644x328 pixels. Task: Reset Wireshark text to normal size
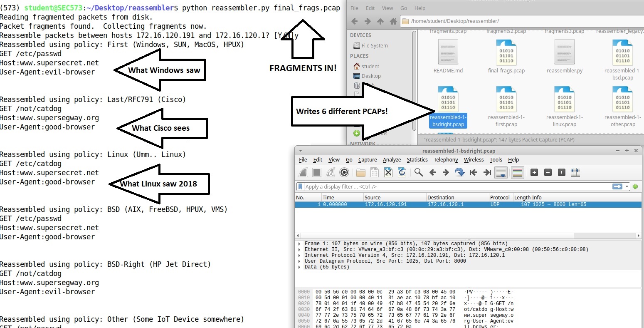point(561,172)
